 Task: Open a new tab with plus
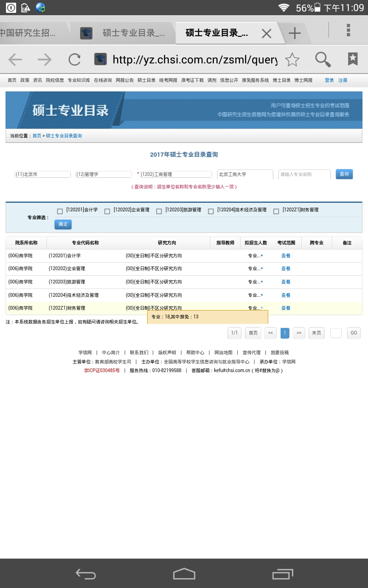[294, 33]
